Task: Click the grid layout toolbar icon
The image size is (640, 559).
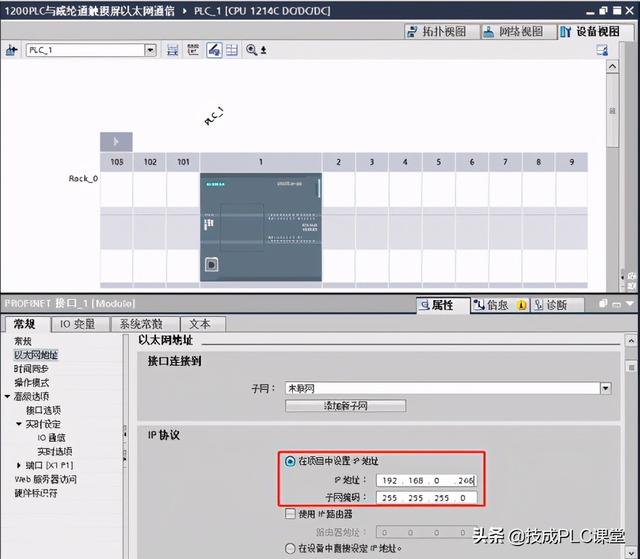Action: pos(232,50)
